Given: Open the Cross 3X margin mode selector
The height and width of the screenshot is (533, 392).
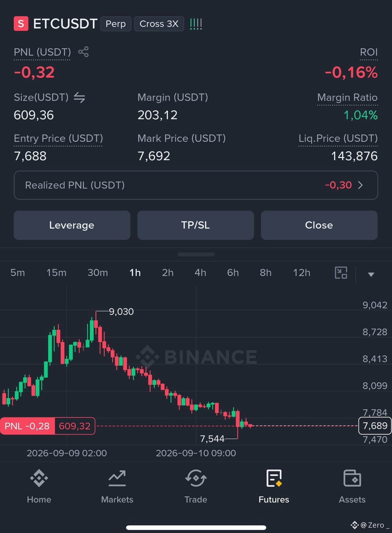Looking at the screenshot, I should [x=159, y=24].
